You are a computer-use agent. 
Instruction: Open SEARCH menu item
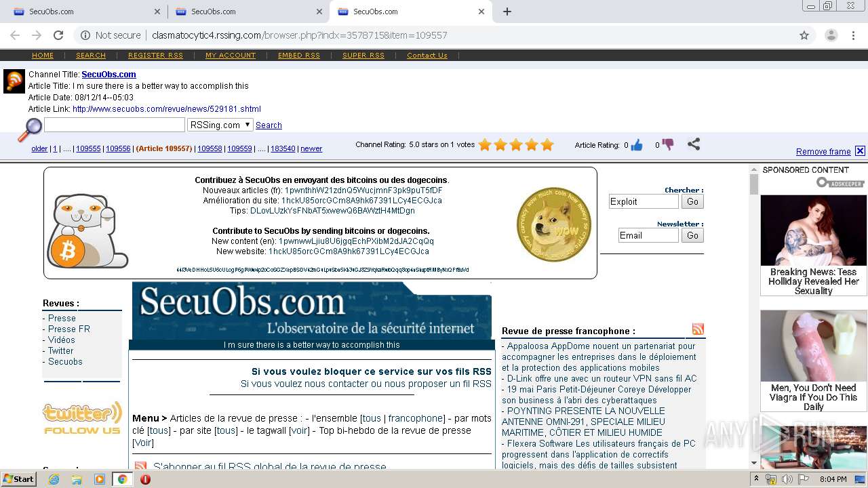(91, 56)
